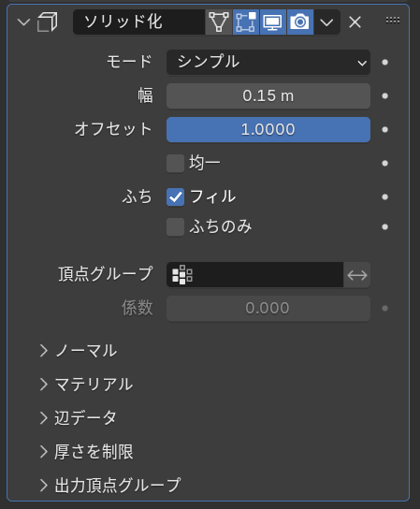The width and height of the screenshot is (420, 509).
Task: Open the modifier extras dropdown arrow
Action: tap(326, 22)
